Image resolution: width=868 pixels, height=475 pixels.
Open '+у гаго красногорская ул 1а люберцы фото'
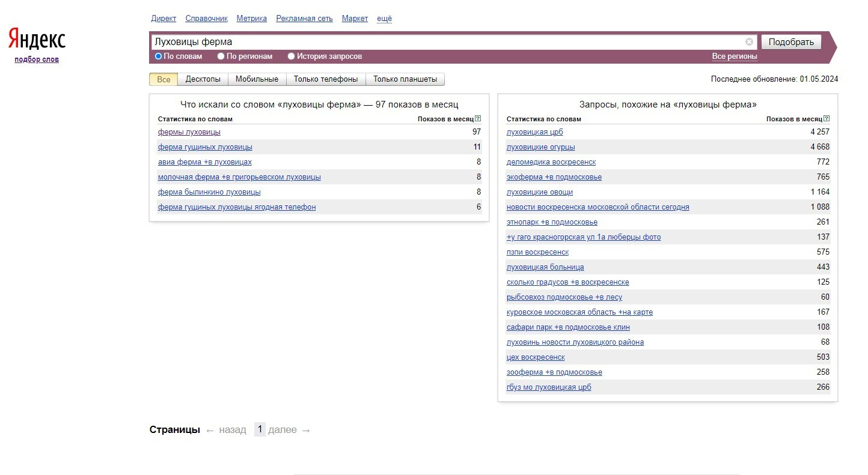584,237
